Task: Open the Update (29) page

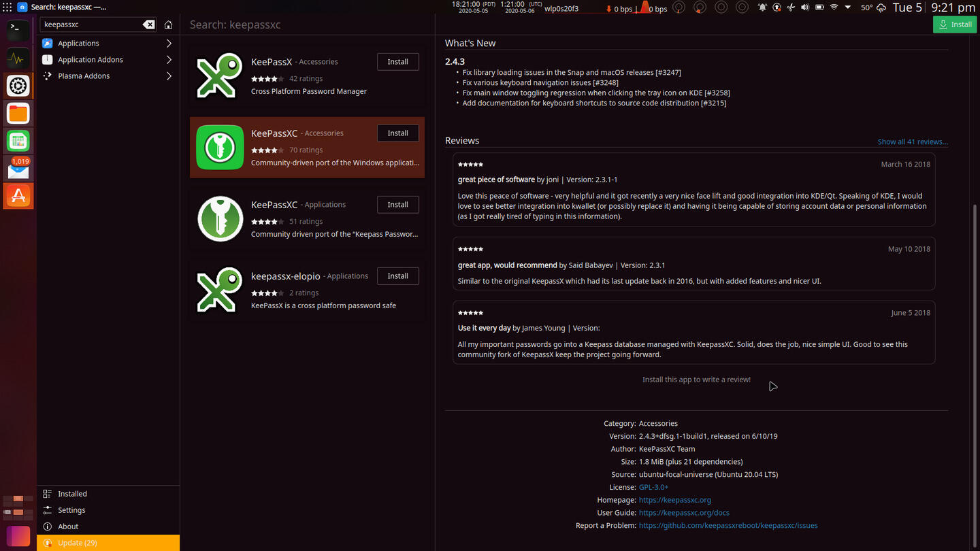Action: tap(108, 543)
